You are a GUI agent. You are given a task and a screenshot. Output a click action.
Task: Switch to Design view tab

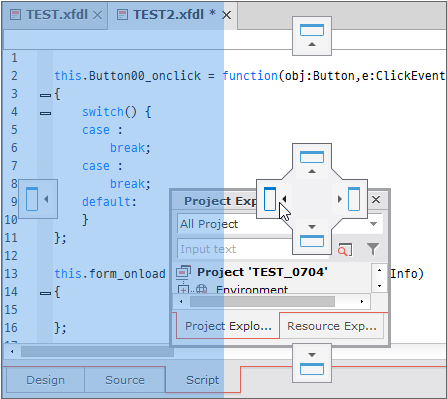click(x=45, y=380)
